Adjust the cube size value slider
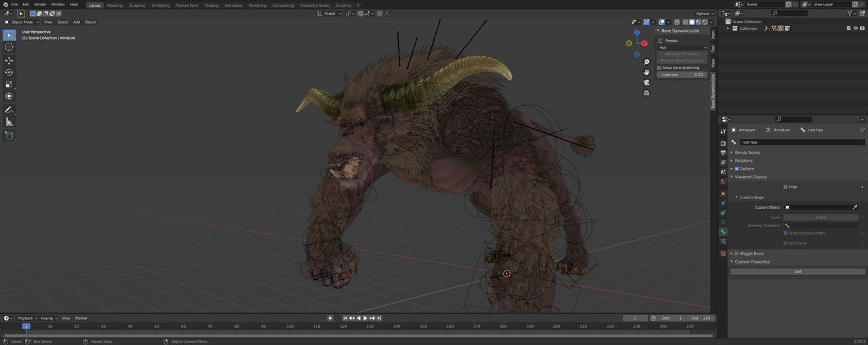 682,75
